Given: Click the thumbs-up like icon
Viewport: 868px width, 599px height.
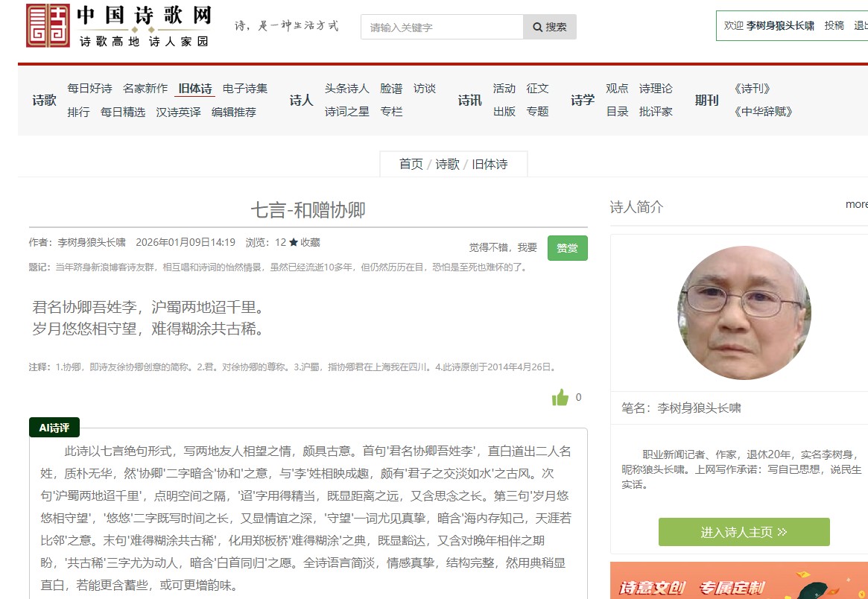Looking at the screenshot, I should (560, 397).
